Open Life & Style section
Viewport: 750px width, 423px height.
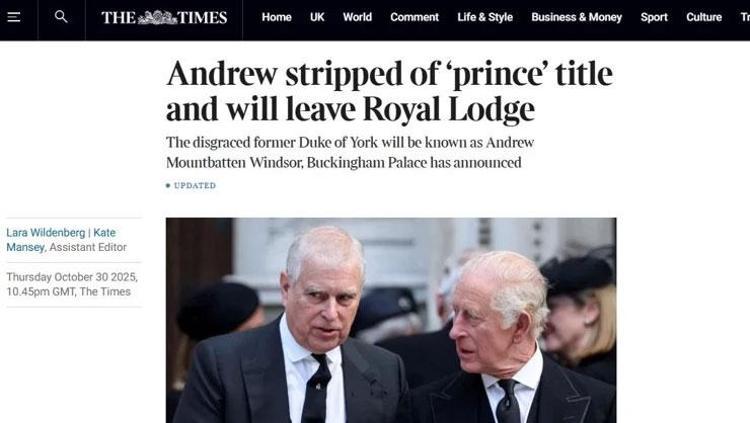tap(485, 17)
